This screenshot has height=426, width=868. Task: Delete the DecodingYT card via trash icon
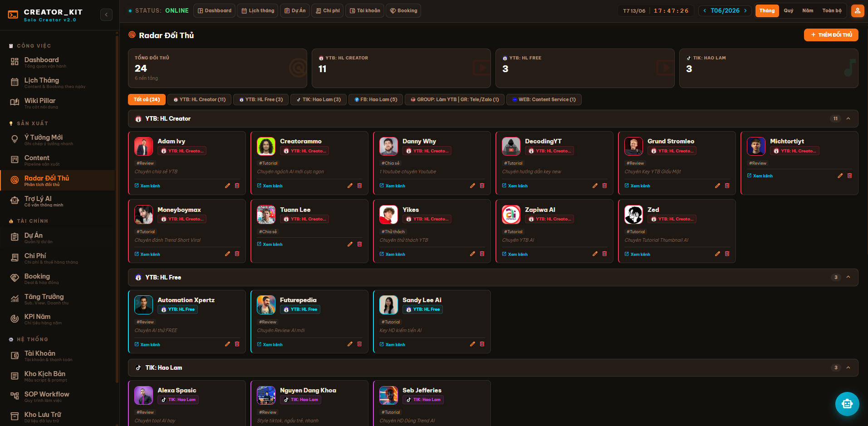[x=604, y=186]
